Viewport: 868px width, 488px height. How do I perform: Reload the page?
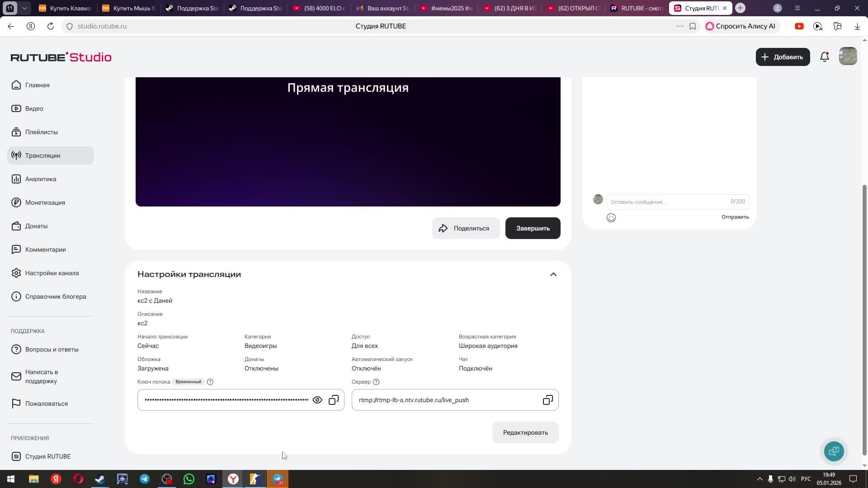click(51, 26)
